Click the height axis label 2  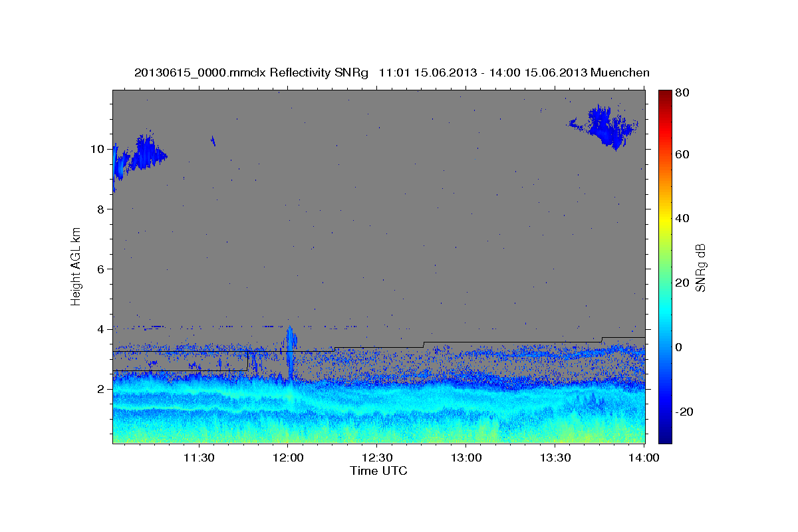click(x=100, y=389)
